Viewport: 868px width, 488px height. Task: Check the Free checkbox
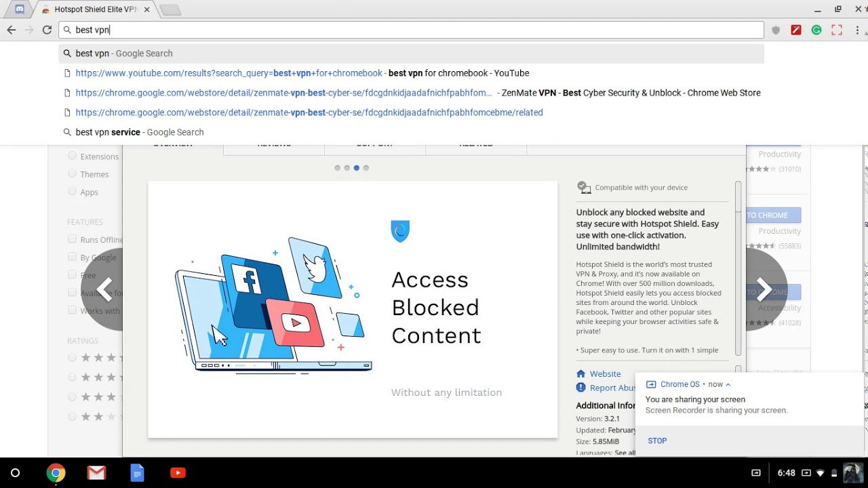(72, 274)
